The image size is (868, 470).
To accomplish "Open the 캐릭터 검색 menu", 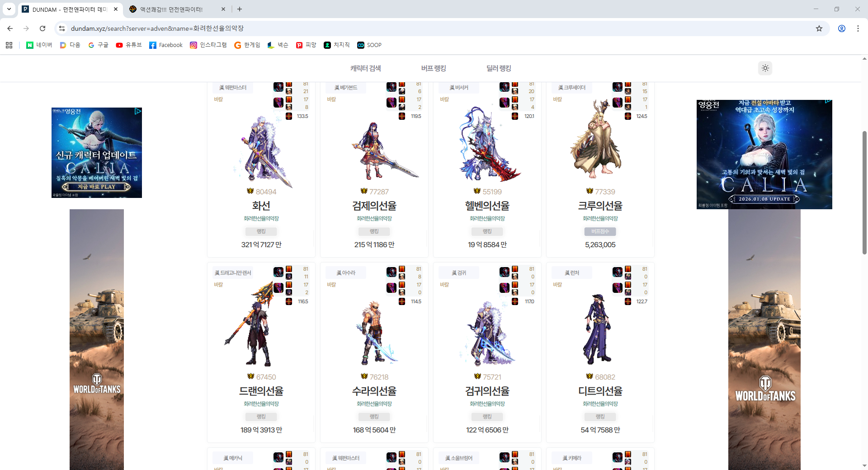I will point(365,68).
